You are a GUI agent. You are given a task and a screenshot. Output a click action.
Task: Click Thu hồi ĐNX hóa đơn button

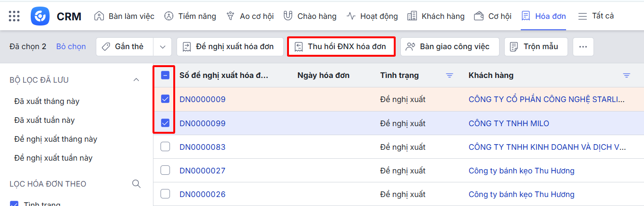tap(341, 47)
